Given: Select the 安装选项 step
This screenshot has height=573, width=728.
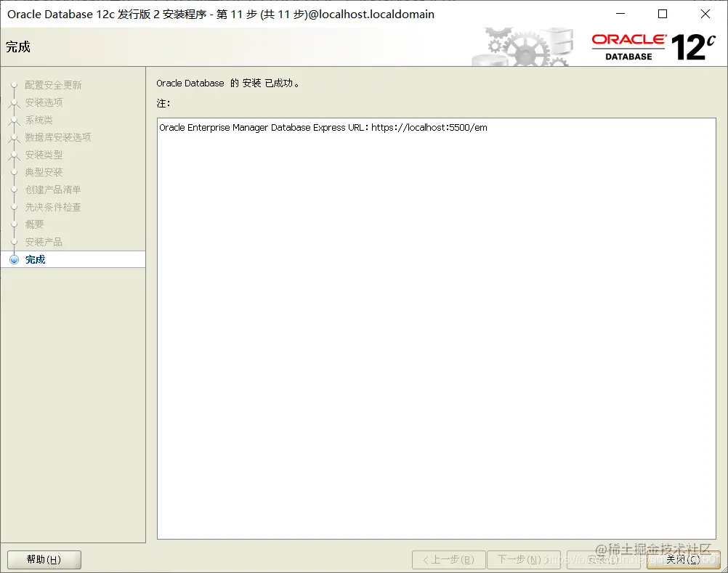Looking at the screenshot, I should point(44,102).
